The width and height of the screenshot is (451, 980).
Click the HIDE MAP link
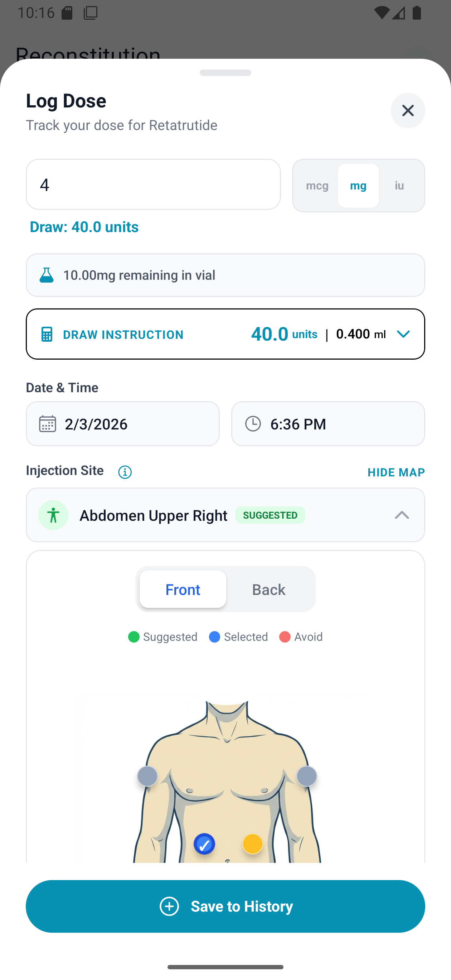point(396,472)
